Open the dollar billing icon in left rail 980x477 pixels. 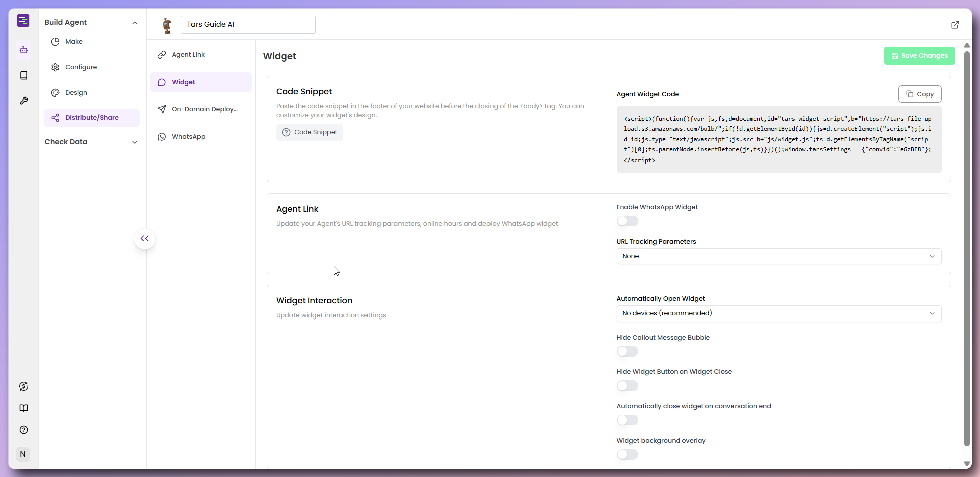pos(24,386)
